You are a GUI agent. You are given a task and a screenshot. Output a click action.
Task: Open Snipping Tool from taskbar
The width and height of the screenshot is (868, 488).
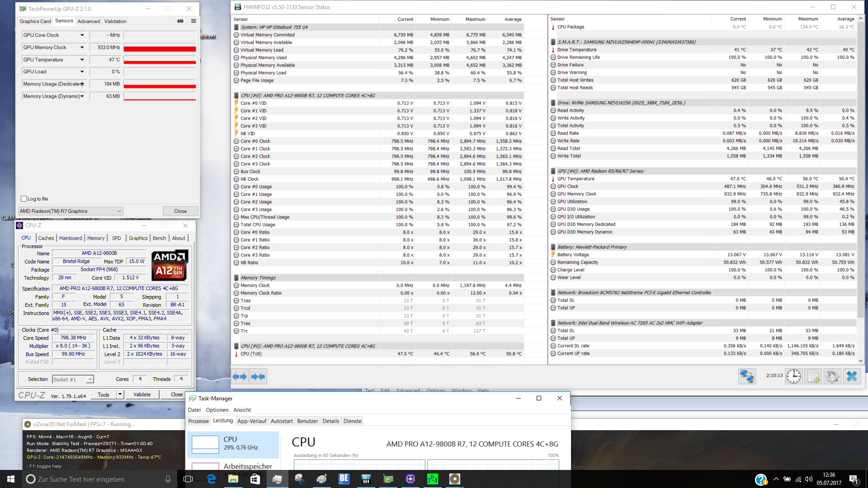(299, 479)
